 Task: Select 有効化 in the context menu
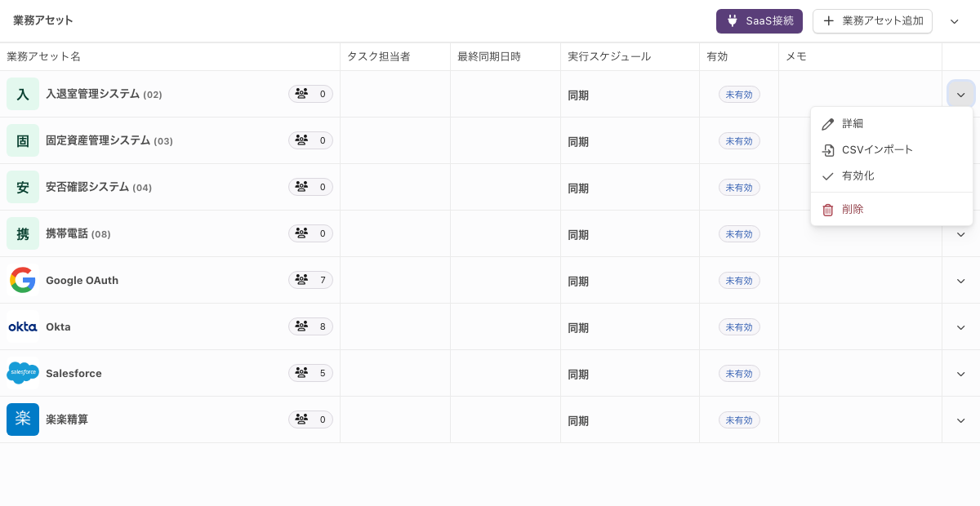[892, 176]
